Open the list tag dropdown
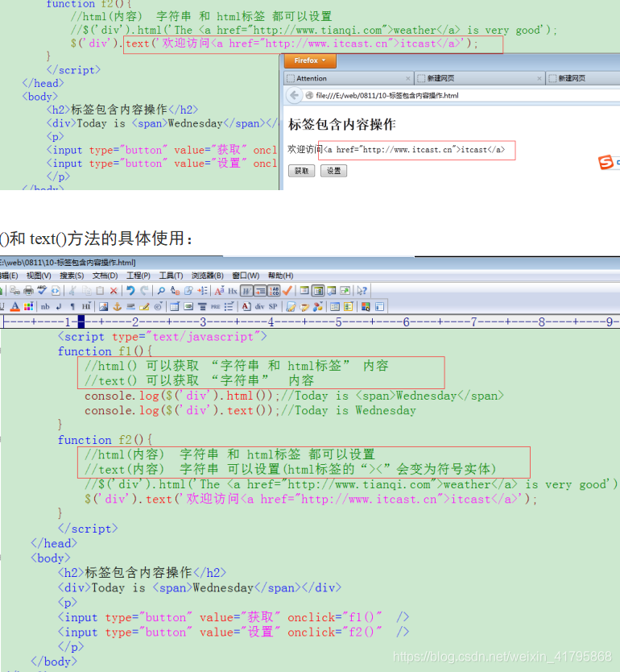This screenshot has height=672, width=620. pyautogui.click(x=229, y=306)
